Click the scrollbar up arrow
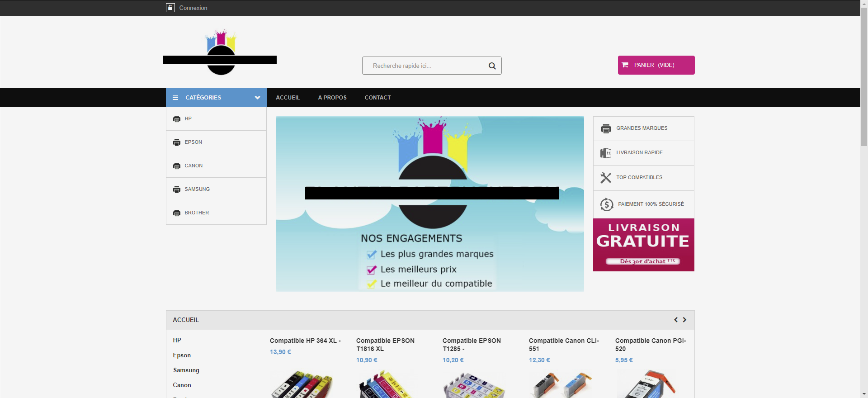Screen dimensions: 868x398 pyautogui.click(x=864, y=3)
